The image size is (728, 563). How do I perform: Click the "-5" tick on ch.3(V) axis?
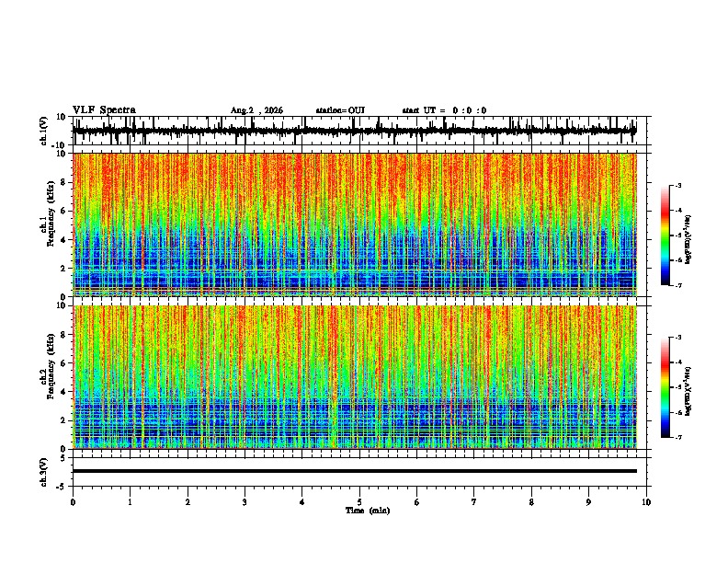[62, 487]
